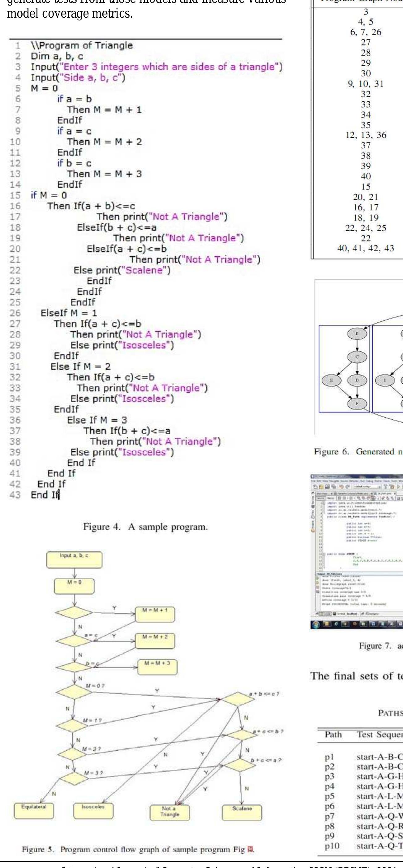This screenshot has width=403, height=868.
Task: Click table cell "40, 41, 42, 43"
Action: (366, 248)
